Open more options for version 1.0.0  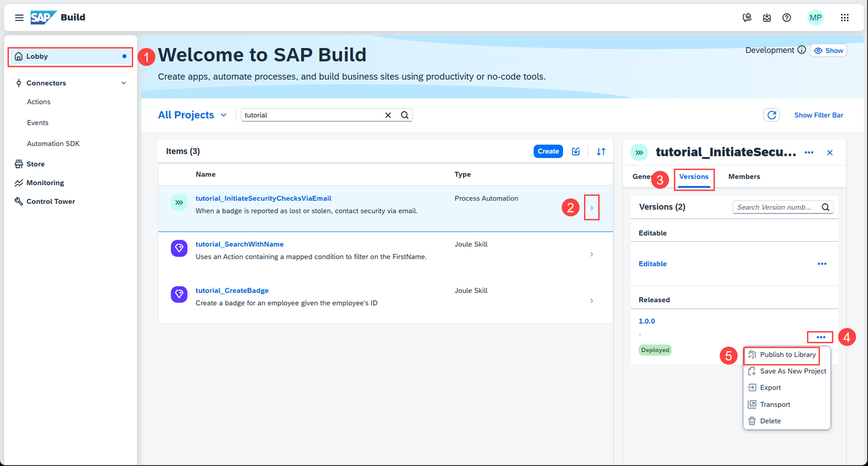coord(820,337)
